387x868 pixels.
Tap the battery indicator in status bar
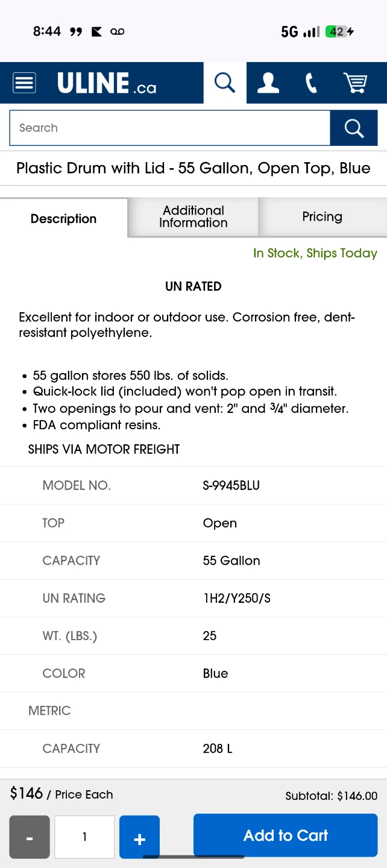click(339, 32)
